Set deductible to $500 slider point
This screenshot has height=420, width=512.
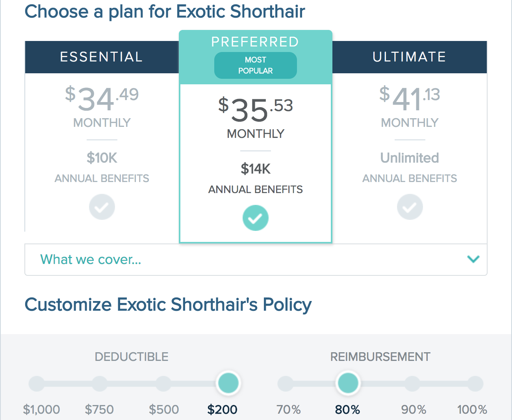163,384
